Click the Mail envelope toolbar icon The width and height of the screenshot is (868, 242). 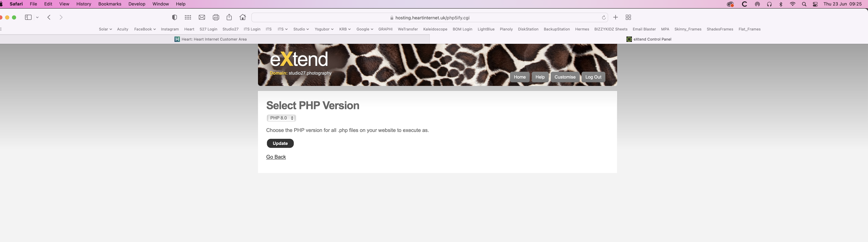[x=202, y=17]
